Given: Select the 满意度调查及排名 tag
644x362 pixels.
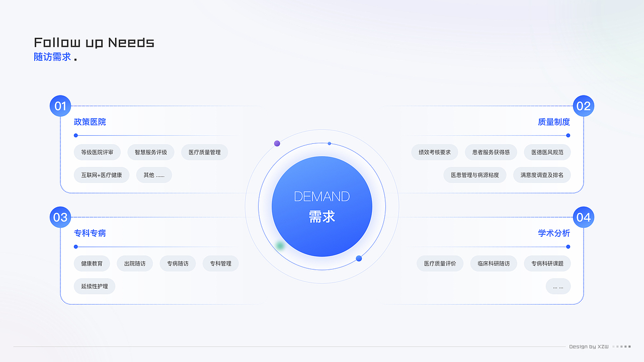Looking at the screenshot, I should (542, 175).
